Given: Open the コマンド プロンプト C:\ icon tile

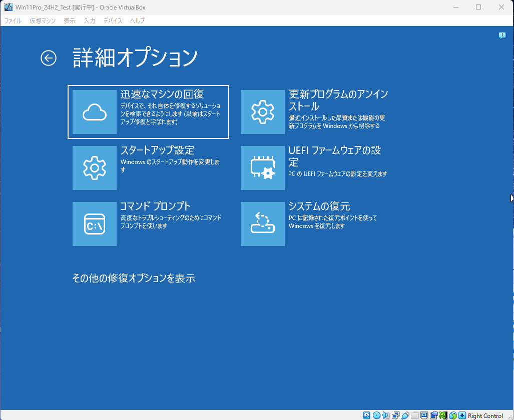Looking at the screenshot, I should point(95,224).
